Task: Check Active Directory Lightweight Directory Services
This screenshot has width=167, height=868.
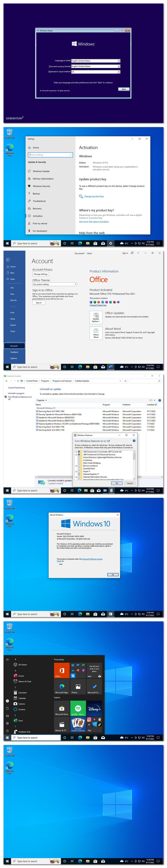Action: pyautogui.click(x=79, y=457)
